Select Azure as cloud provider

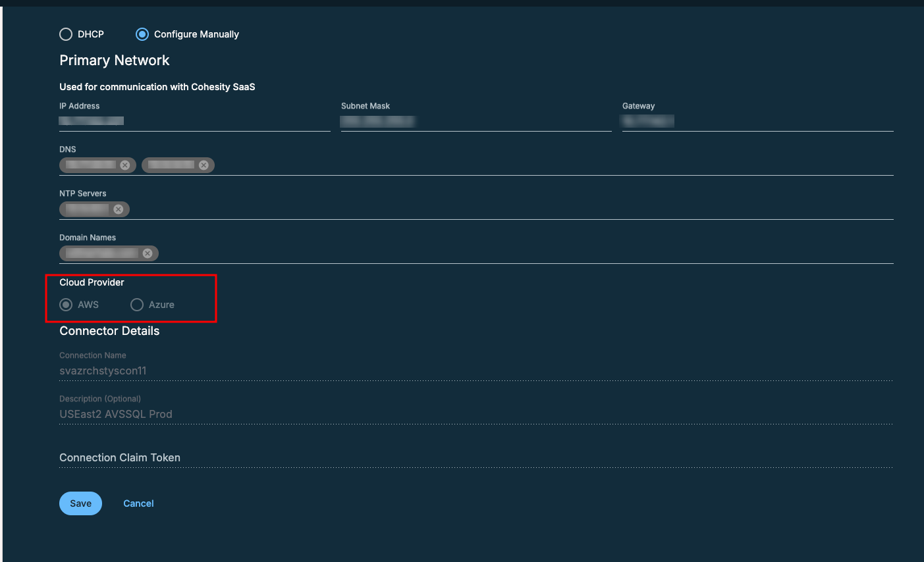[137, 305]
